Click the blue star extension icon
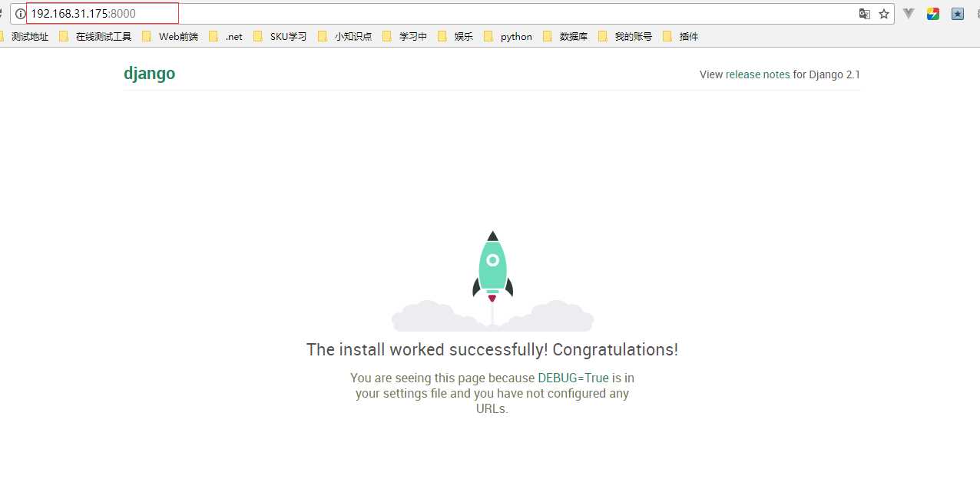 pos(958,14)
